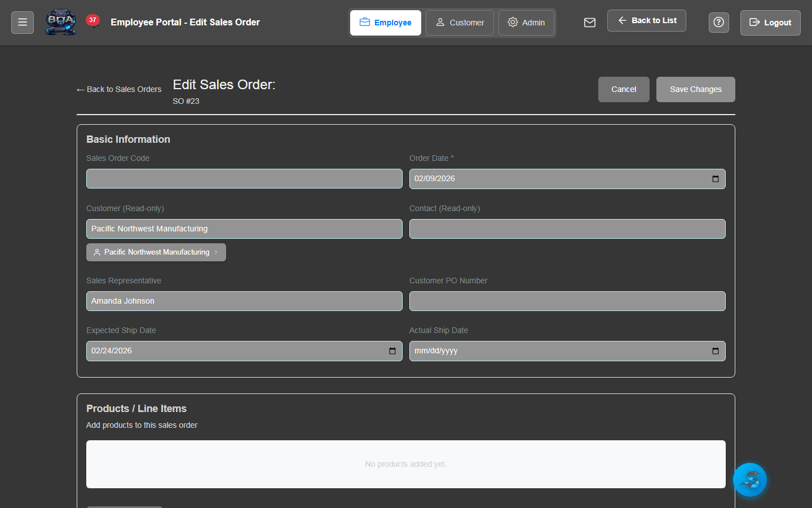Open the Actual Ship Date calendar picker
The width and height of the screenshot is (812, 508).
(716, 351)
